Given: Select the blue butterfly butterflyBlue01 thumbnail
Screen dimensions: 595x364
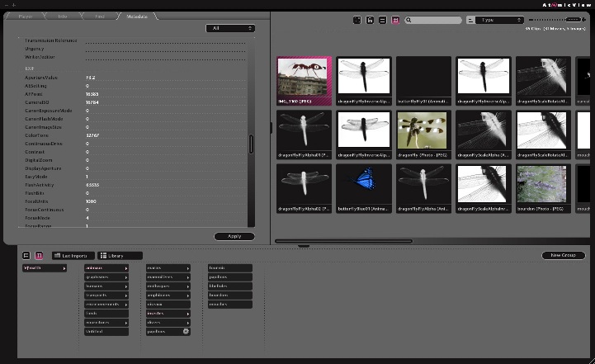Looking at the screenshot, I should pyautogui.click(x=364, y=188).
